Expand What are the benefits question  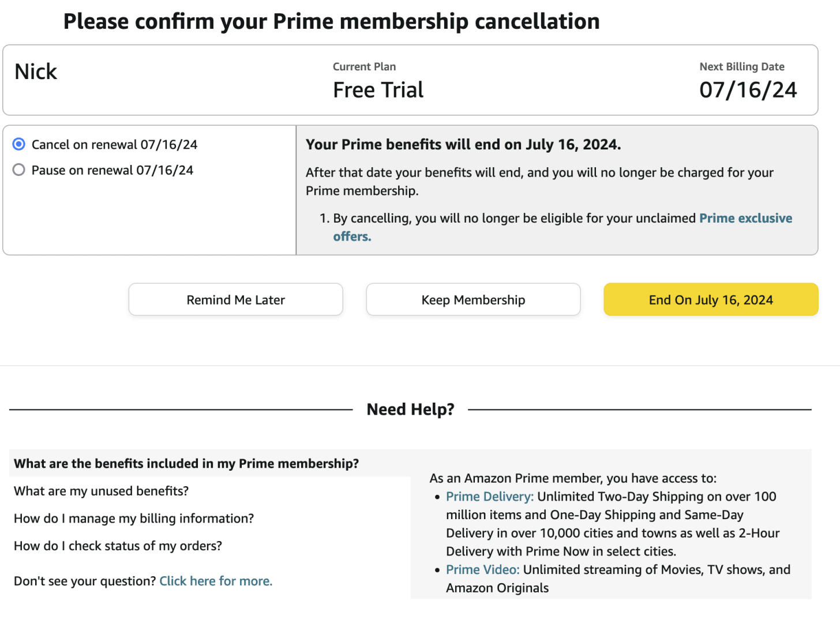[x=186, y=464]
